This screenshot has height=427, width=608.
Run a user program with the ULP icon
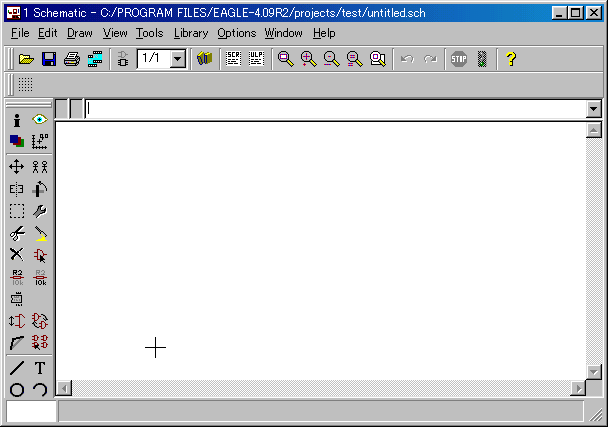coord(256,59)
